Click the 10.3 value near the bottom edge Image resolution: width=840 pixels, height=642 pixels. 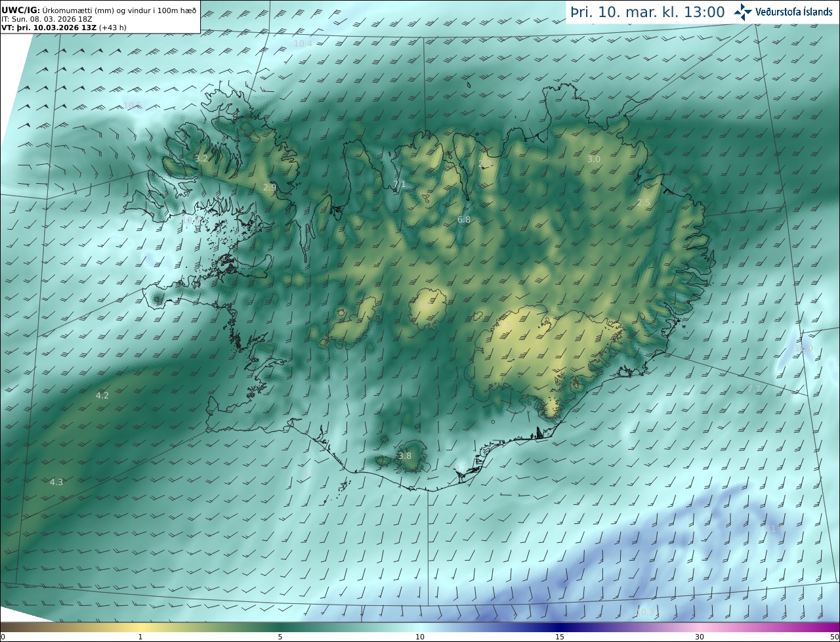click(646, 611)
